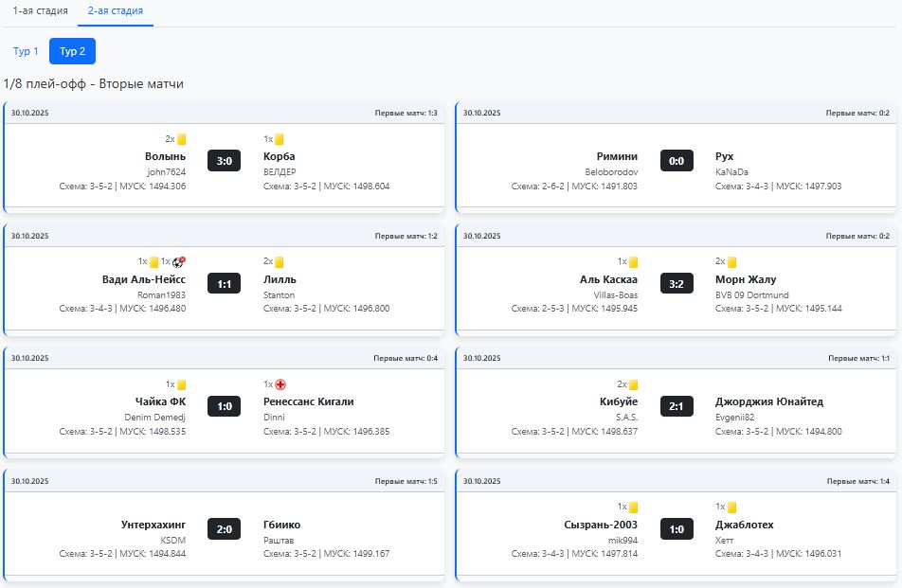Open the Тур 1 round
Viewport: 902px width, 588px height.
(26, 51)
